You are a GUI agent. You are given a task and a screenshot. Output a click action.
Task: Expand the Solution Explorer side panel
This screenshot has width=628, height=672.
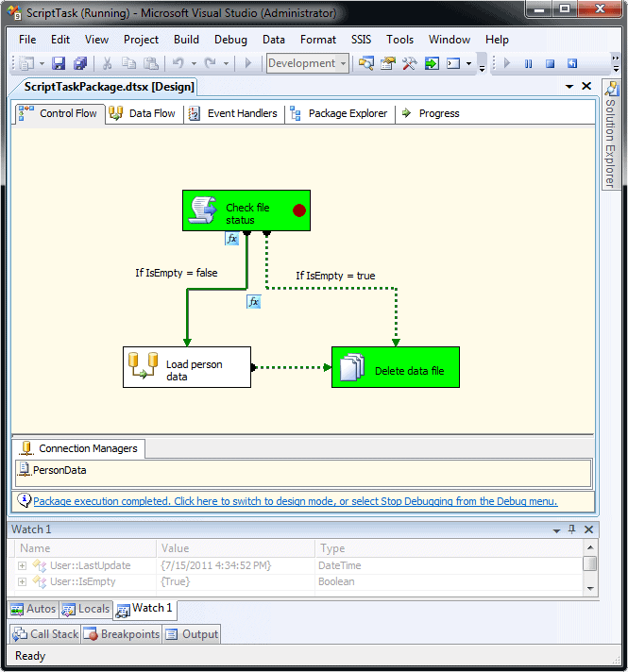[611, 135]
